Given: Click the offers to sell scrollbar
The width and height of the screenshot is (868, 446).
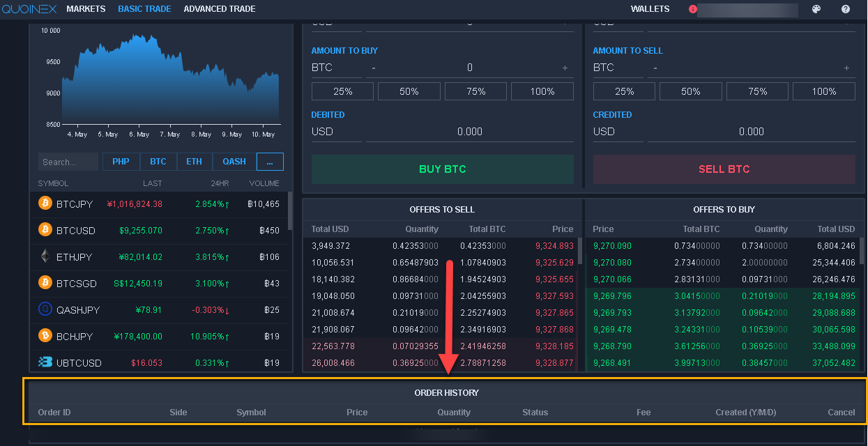Looking at the screenshot, I should click(580, 252).
